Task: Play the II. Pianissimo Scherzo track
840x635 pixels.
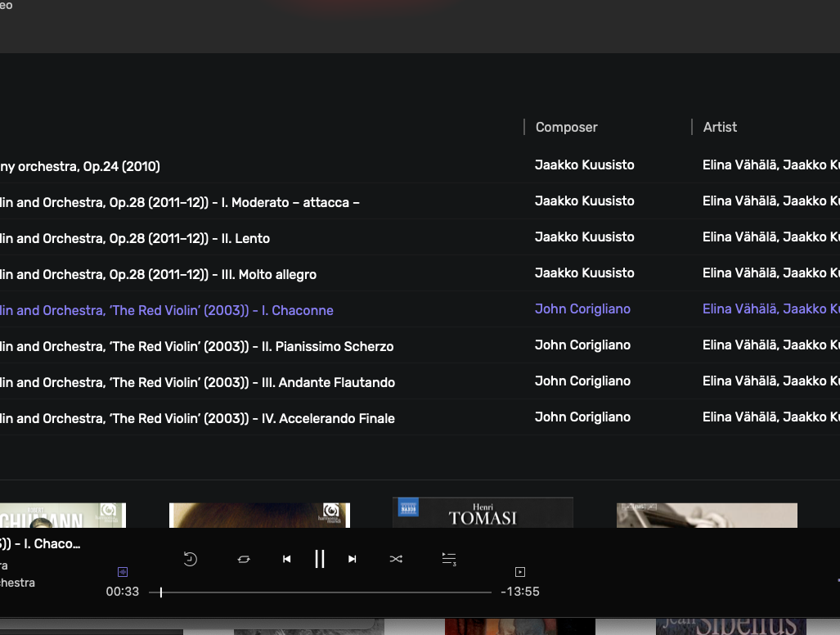Action: pos(196,346)
